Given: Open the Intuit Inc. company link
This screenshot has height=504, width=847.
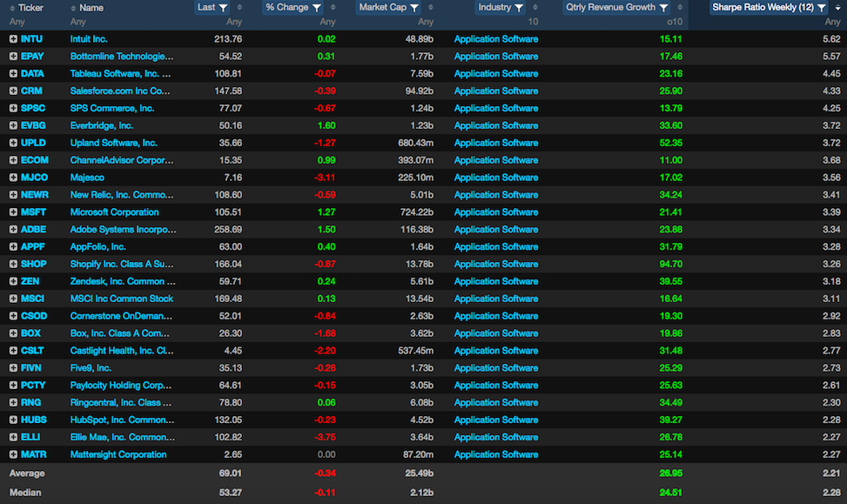Looking at the screenshot, I should click(89, 39).
